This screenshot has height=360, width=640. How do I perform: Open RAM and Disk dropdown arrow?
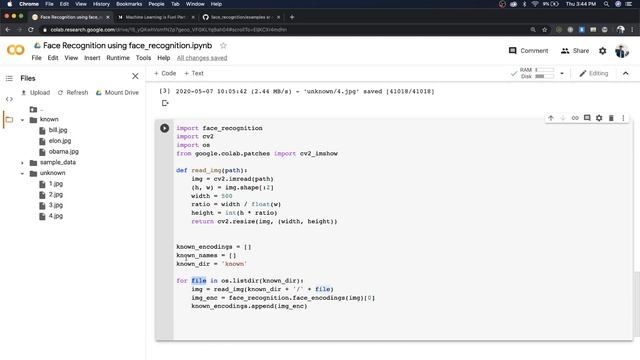tap(562, 73)
